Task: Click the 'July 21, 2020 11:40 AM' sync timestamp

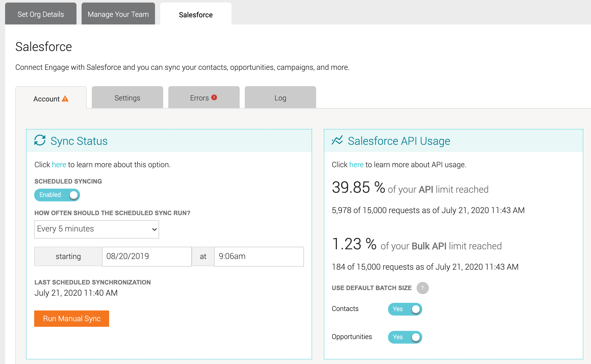Action: 76,293
